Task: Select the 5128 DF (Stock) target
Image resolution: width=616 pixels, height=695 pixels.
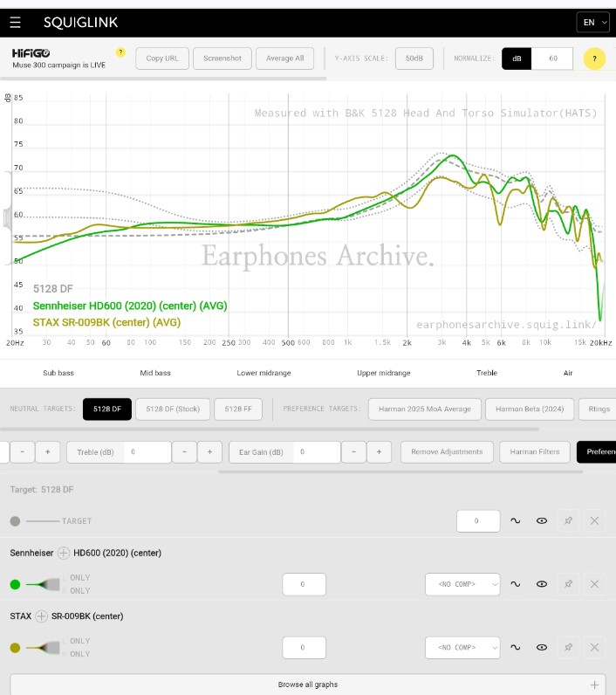Action: pos(173,409)
